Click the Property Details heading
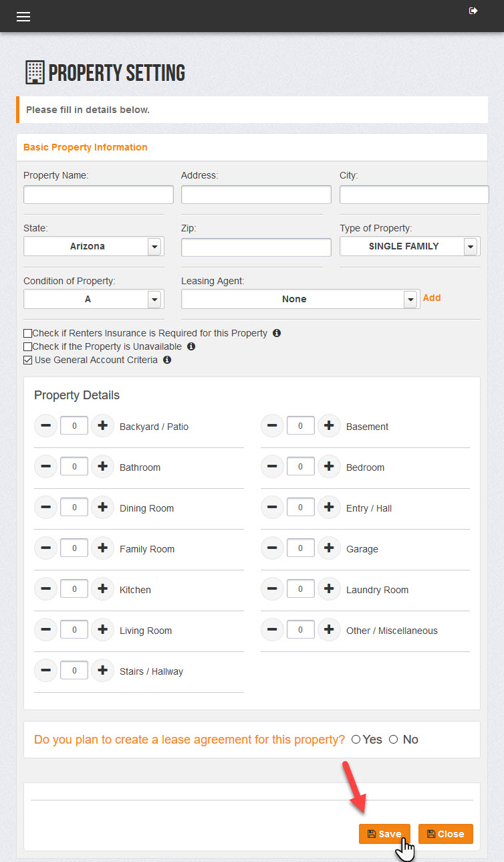Image resolution: width=504 pixels, height=862 pixels. coord(77,395)
